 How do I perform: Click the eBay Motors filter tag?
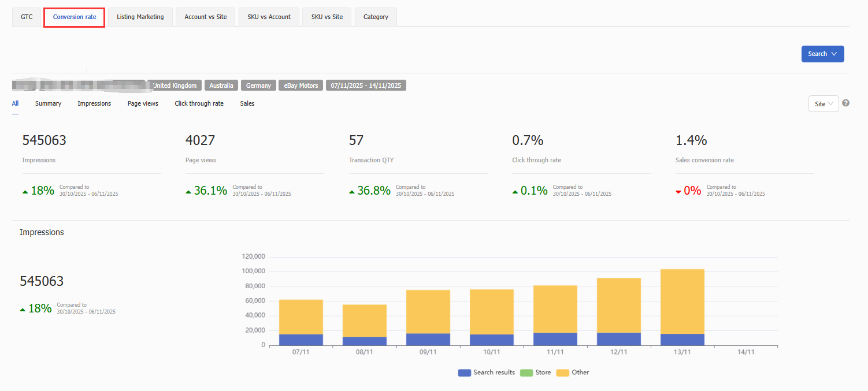coord(300,85)
